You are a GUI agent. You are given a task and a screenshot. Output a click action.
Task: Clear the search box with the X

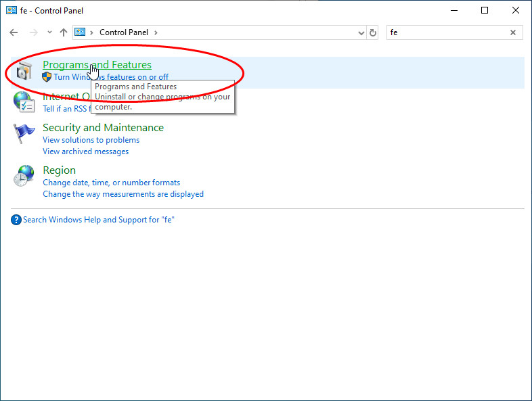pos(512,32)
